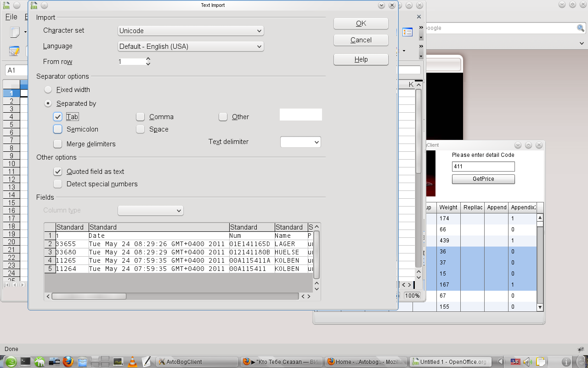Image resolution: width=588 pixels, height=368 pixels.
Task: Click the 100% zoom indicator in OpenOffice
Action: click(412, 296)
